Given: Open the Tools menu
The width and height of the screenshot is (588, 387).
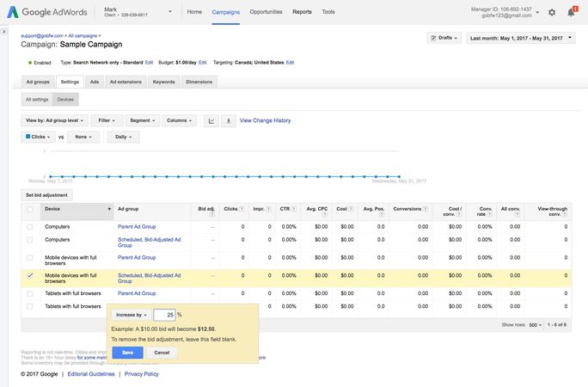Looking at the screenshot, I should point(328,12).
